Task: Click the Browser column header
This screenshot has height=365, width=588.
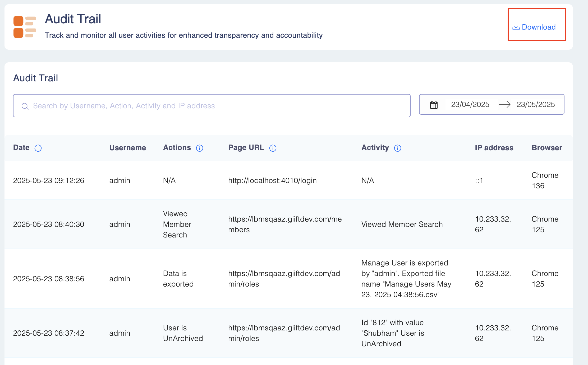Action: click(x=547, y=148)
